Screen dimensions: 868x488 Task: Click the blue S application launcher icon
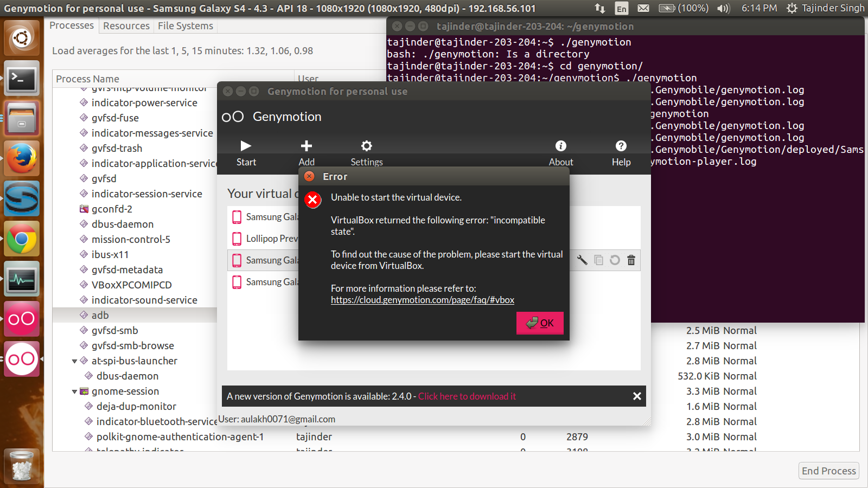(22, 198)
